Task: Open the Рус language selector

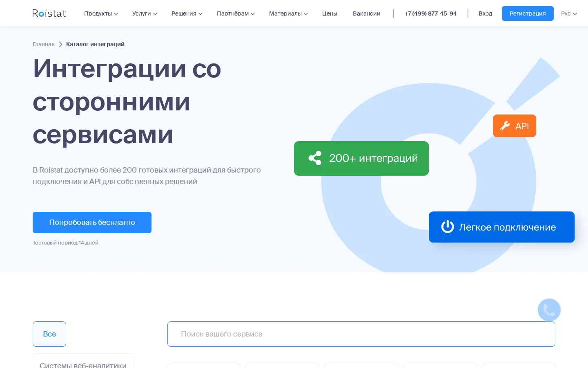Action: point(569,13)
